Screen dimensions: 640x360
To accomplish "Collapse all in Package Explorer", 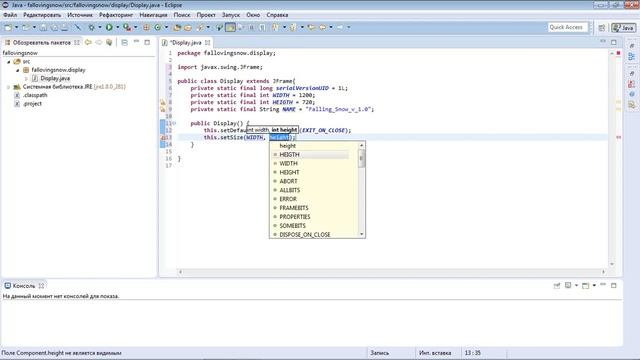I will point(124,42).
